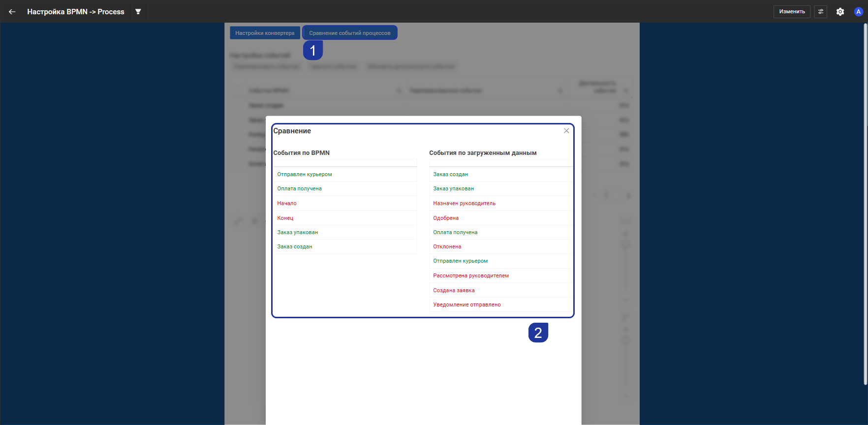
Task: Click Назначен руководитель in loaded data events
Action: tap(464, 204)
